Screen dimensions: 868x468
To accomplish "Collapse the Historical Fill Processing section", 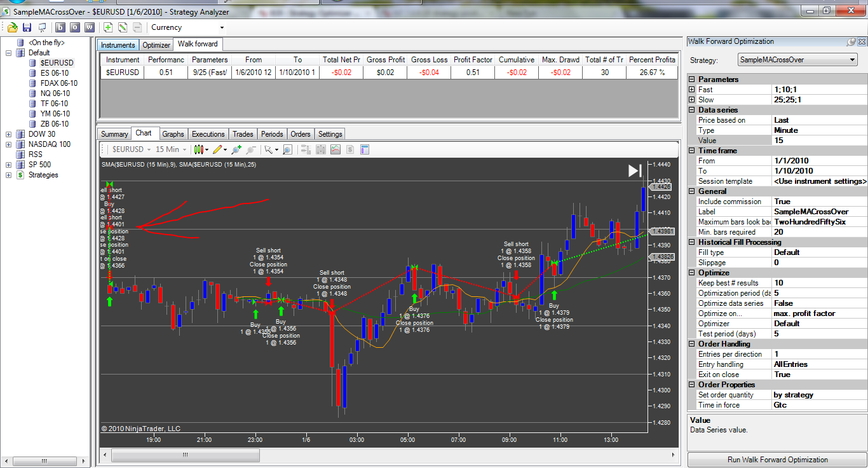I will coord(692,242).
